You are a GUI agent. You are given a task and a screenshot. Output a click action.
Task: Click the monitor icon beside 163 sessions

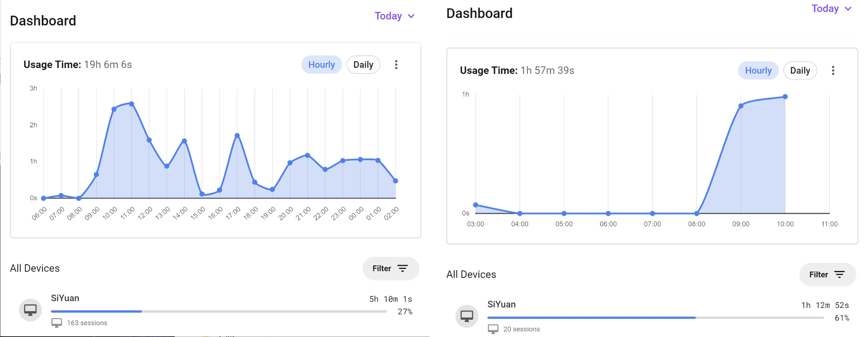click(57, 323)
